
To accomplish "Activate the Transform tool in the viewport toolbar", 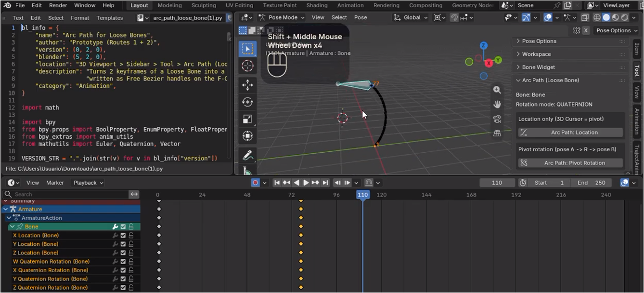I will click(x=247, y=136).
